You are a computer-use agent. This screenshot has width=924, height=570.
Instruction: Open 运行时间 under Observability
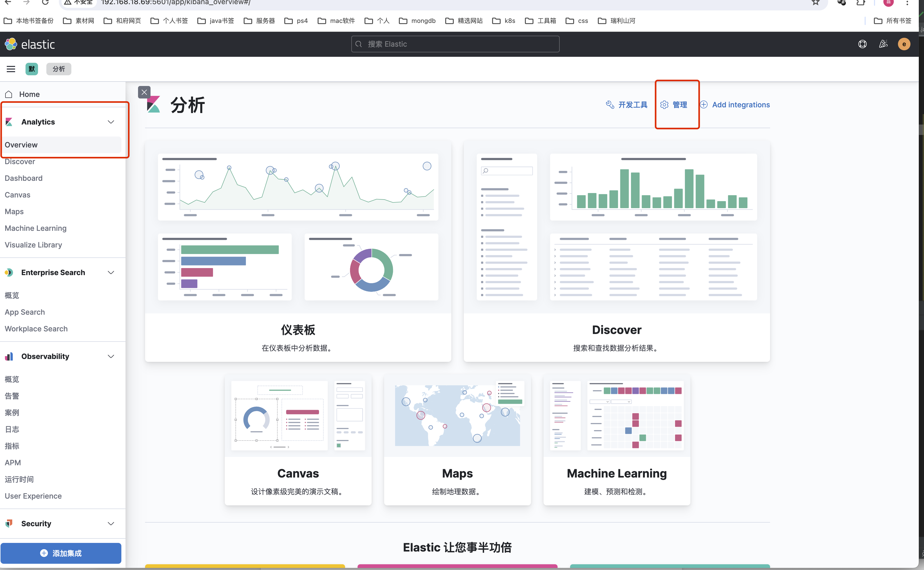19,479
